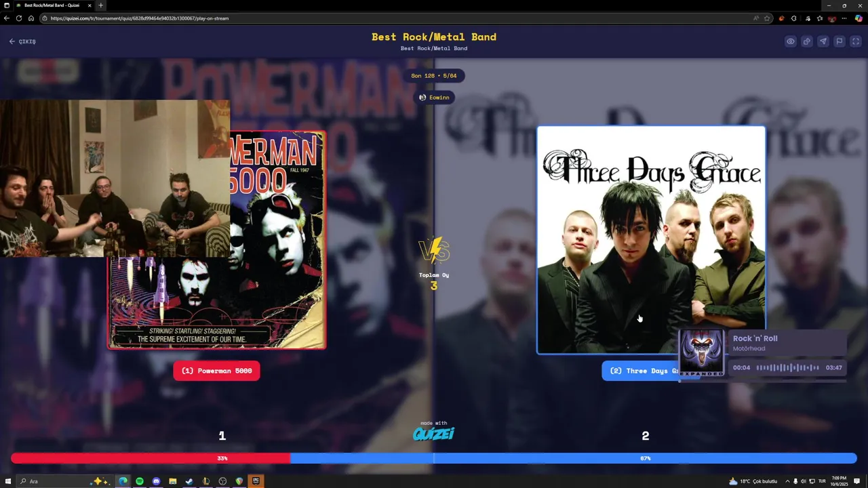Image resolution: width=868 pixels, height=488 pixels.
Task: Click the blue 67% vote bar segment
Action: tap(574, 458)
